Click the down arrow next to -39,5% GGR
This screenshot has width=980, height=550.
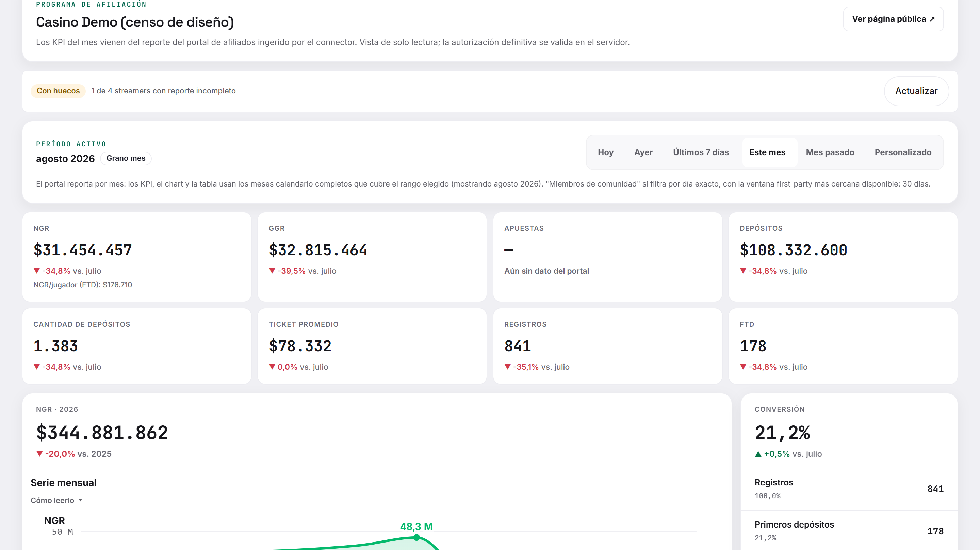[272, 271]
